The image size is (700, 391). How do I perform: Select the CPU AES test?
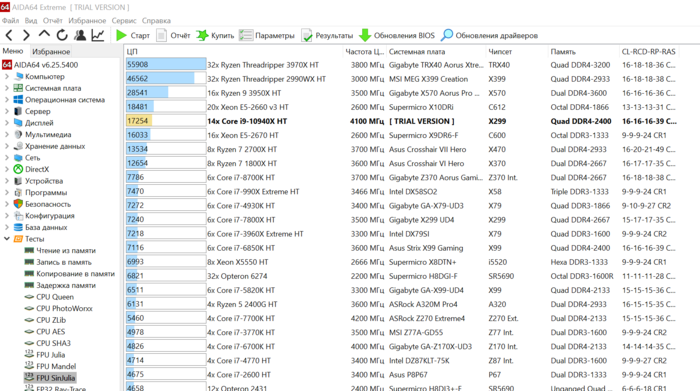pyautogui.click(x=50, y=332)
